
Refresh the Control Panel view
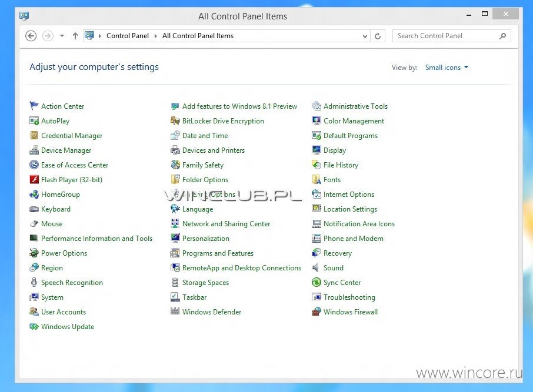click(x=378, y=36)
